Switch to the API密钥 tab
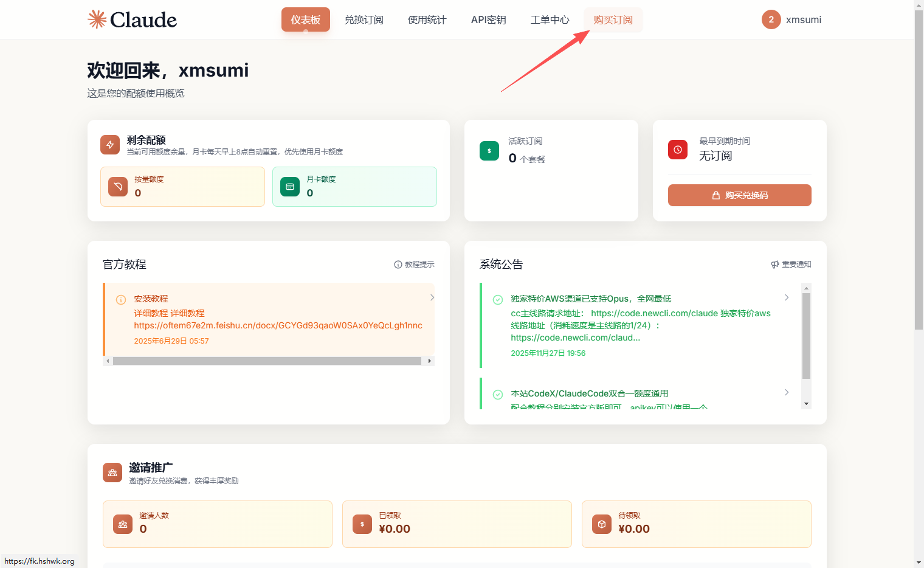 pos(488,20)
